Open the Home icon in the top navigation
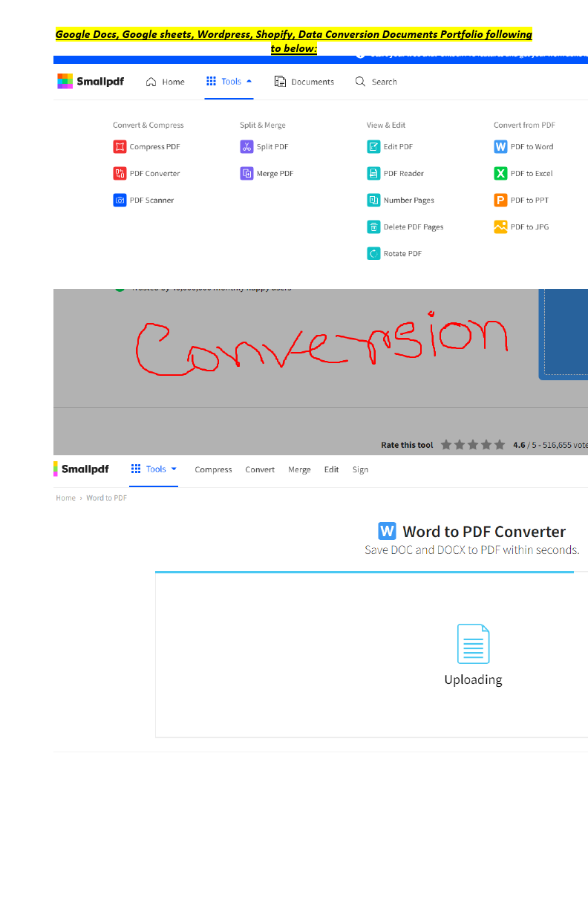 pos(151,82)
